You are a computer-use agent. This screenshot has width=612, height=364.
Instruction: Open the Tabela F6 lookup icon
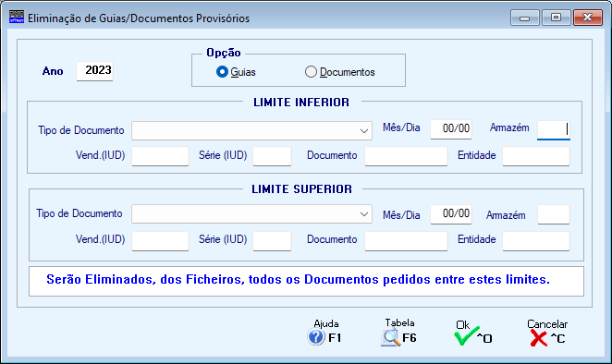tap(391, 338)
